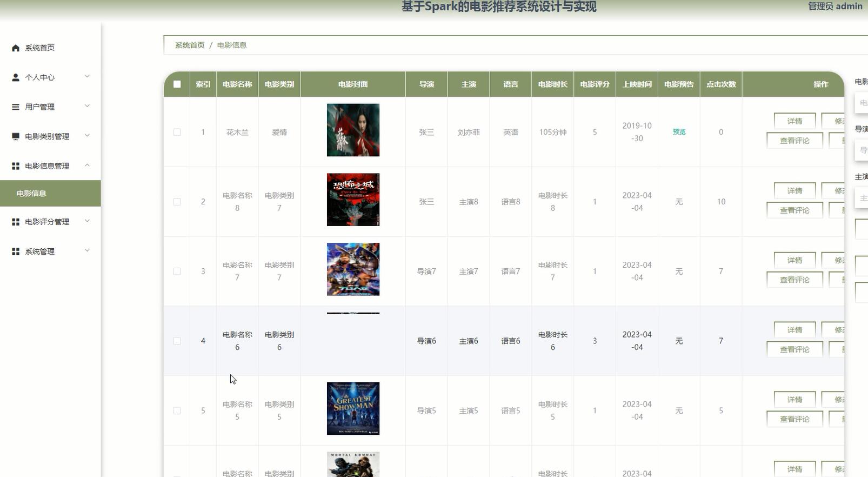Open 详情 for row 电影名称6
Viewport: 868px width, 477px height.
point(794,330)
